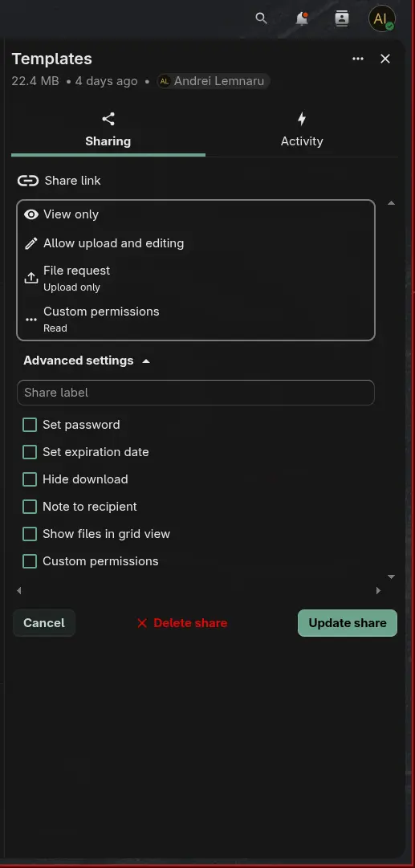This screenshot has height=868, width=415.
Task: Tick the Hide download checkbox
Action: (30, 479)
